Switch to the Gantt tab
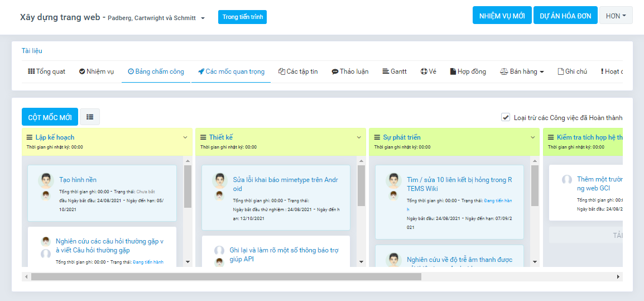This screenshot has height=301, width=644. [x=395, y=71]
